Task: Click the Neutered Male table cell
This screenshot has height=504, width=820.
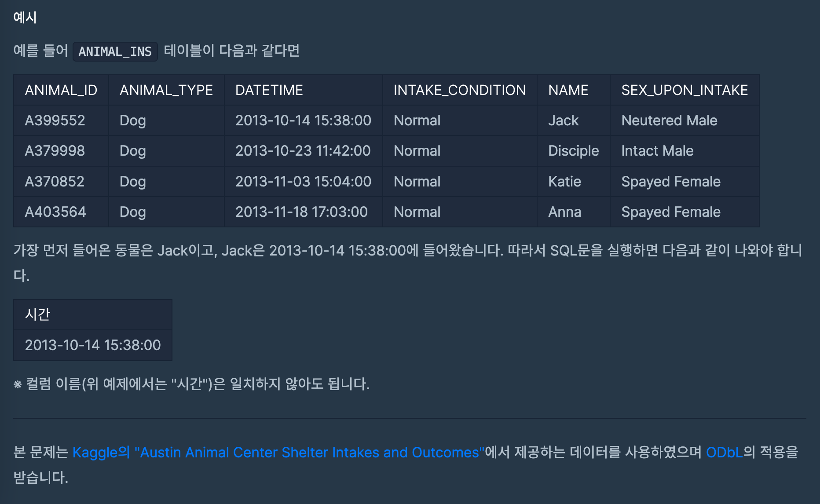Action: coord(669,121)
